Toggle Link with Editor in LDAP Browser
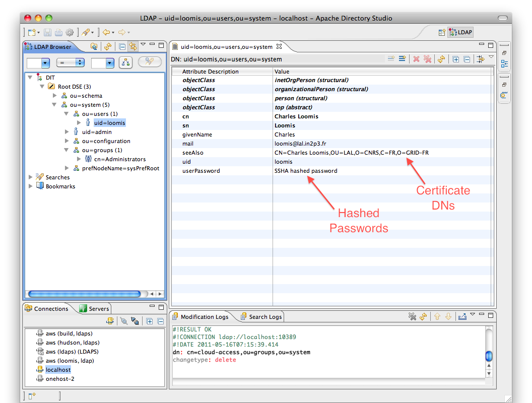Screen dimensions: 532x403 coord(132,46)
